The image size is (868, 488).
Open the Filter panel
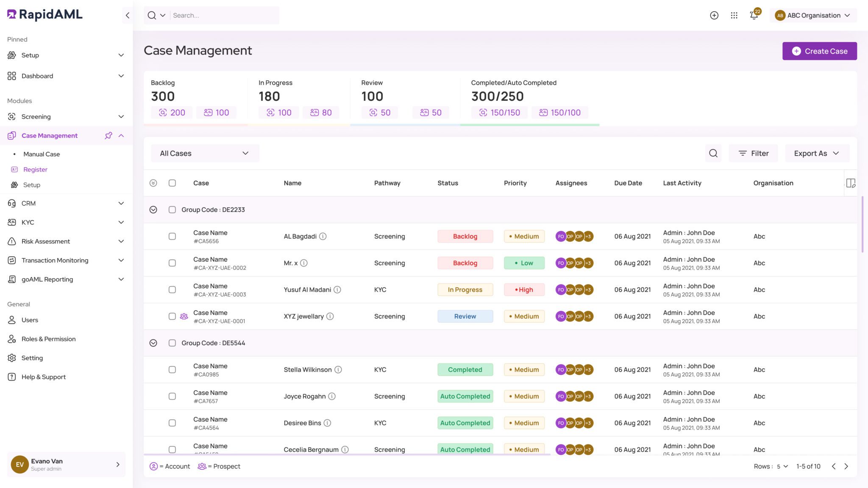tap(754, 153)
